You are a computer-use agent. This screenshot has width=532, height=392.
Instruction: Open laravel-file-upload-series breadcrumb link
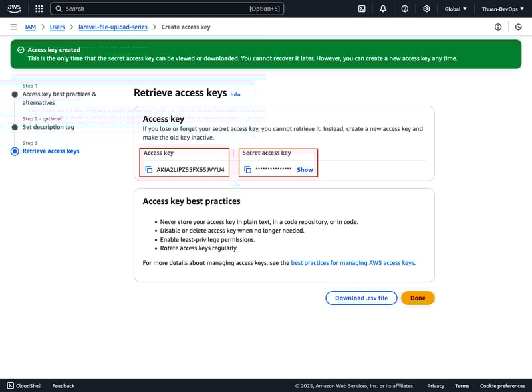pyautogui.click(x=112, y=27)
